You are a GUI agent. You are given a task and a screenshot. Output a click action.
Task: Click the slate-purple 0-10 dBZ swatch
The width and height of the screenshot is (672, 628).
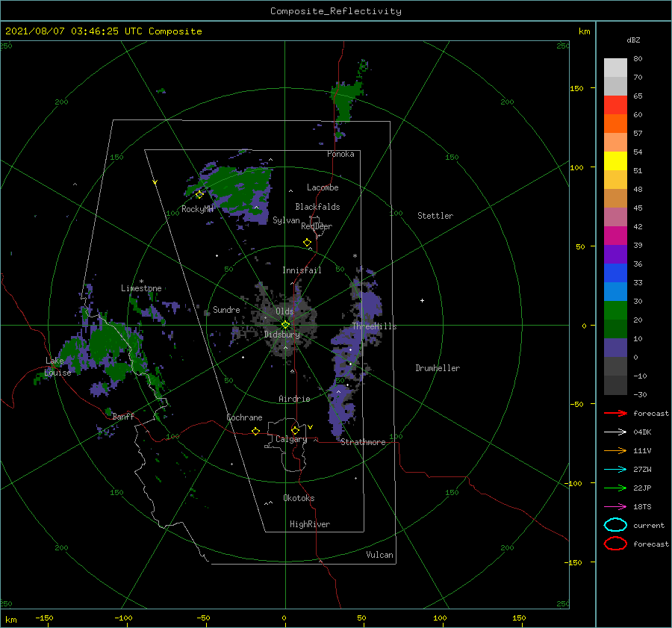615,348
